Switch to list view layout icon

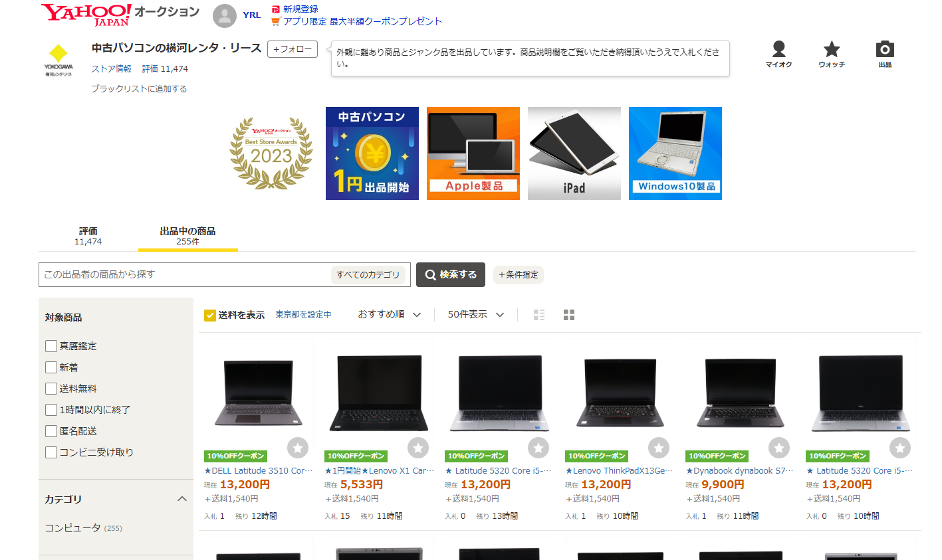539,315
